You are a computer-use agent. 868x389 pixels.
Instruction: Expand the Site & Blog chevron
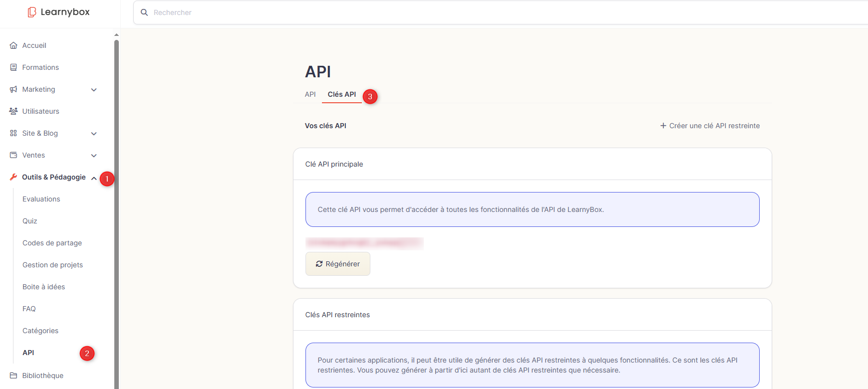pyautogui.click(x=94, y=134)
